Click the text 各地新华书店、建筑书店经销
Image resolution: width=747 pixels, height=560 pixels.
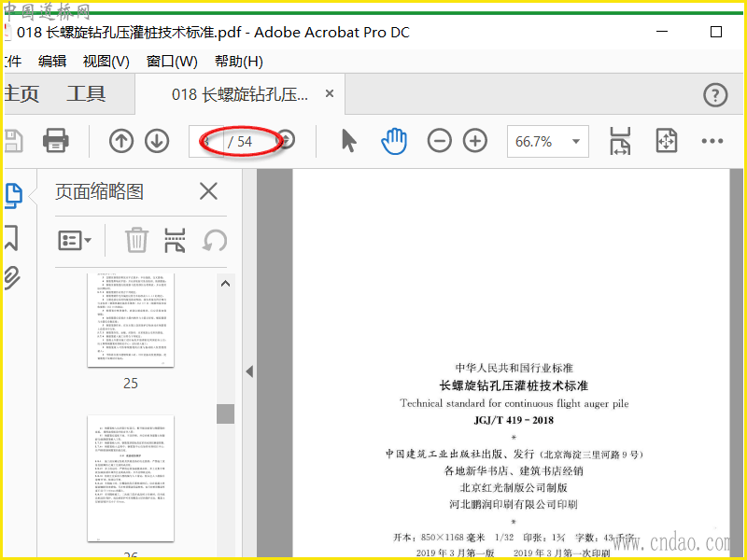coord(514,471)
